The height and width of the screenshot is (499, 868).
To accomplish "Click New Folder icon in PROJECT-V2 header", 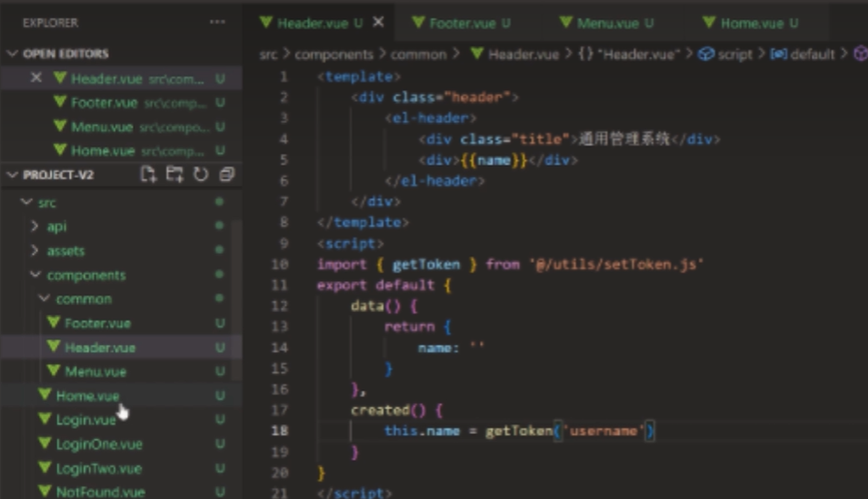I will point(175,174).
